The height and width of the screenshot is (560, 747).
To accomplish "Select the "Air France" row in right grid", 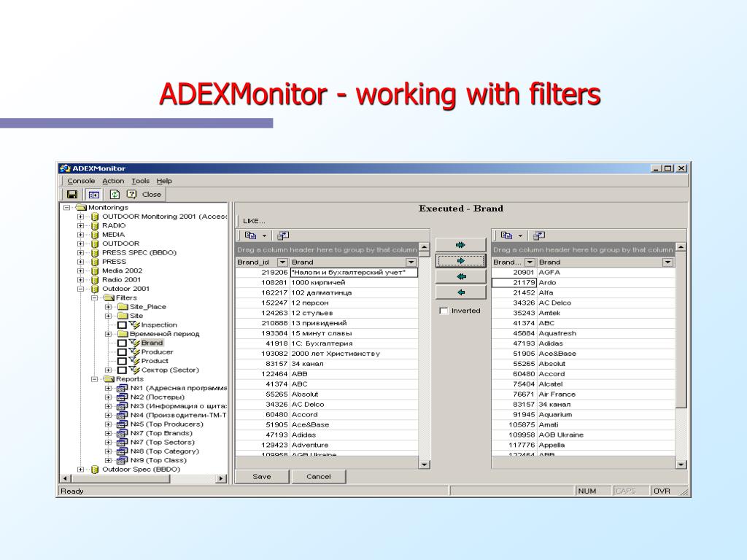I will point(583,394).
